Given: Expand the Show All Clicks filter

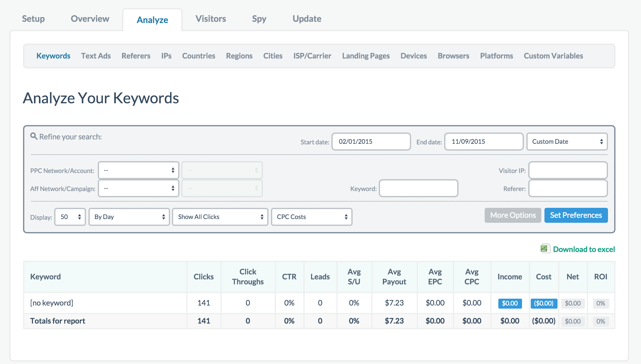Looking at the screenshot, I should 220,217.
